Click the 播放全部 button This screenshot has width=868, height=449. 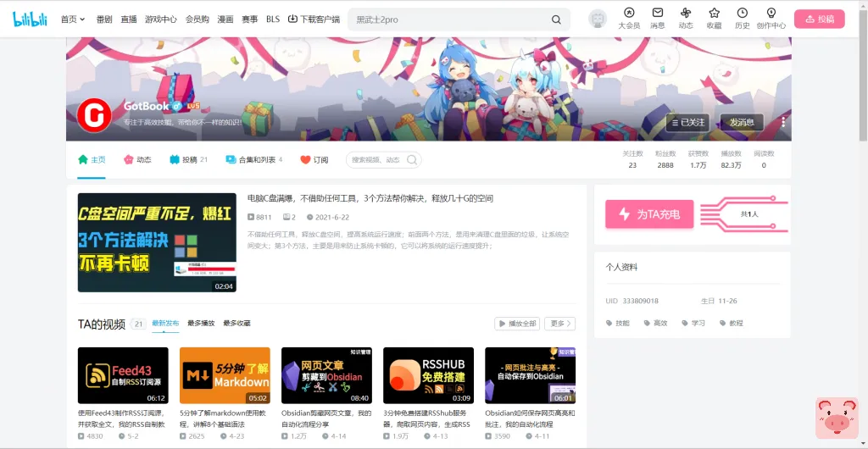pos(517,324)
